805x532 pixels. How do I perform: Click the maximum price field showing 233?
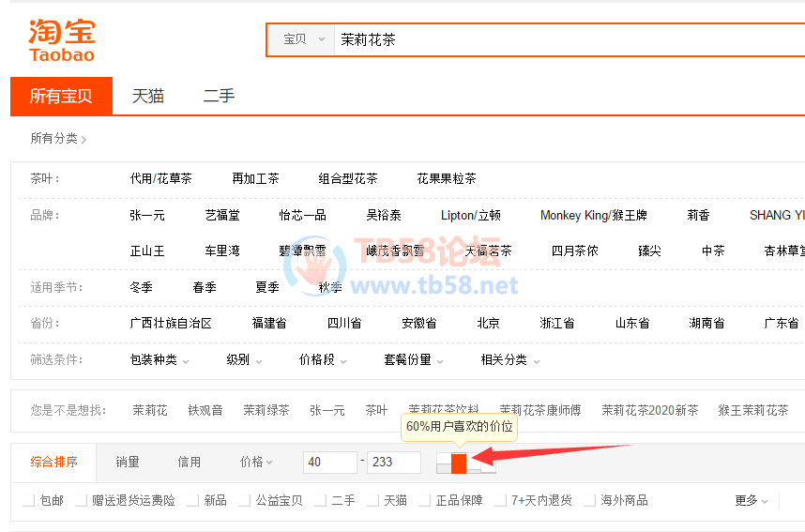(x=394, y=463)
